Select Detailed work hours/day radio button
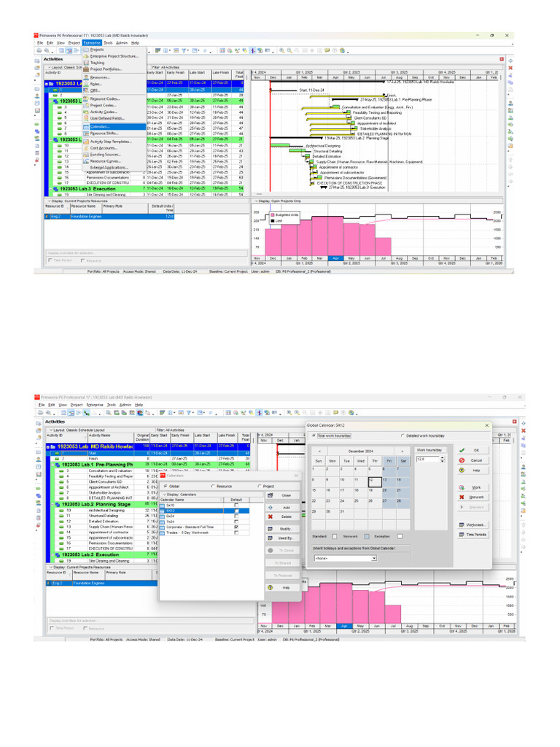This screenshot has width=560, height=747. (402, 436)
